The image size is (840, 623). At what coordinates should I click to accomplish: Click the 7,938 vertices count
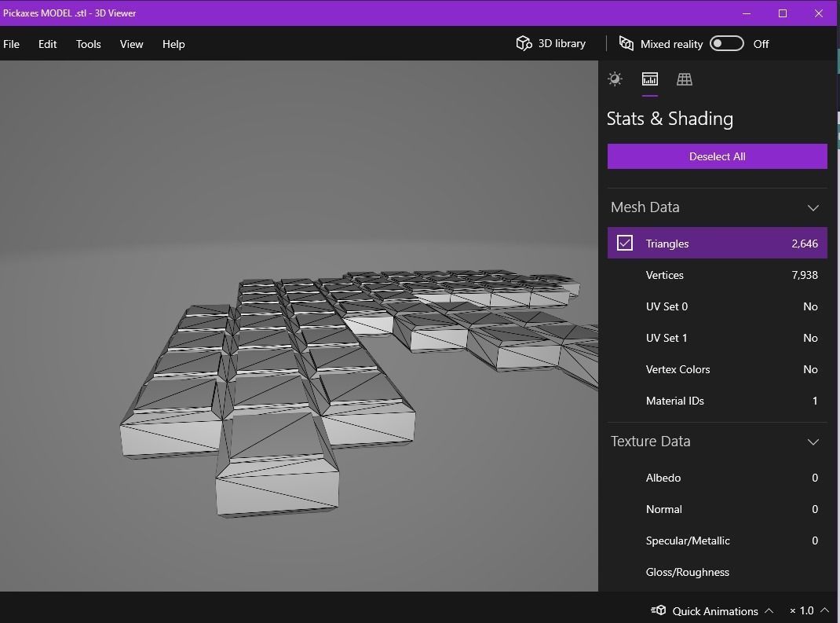pos(805,275)
